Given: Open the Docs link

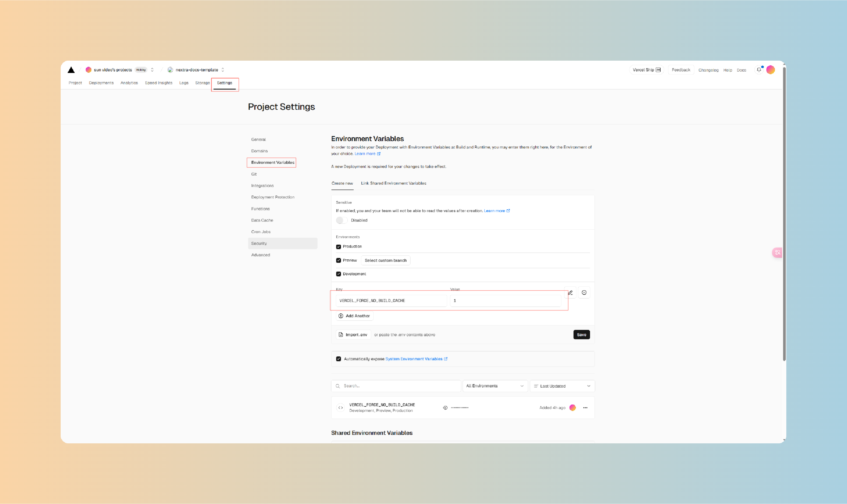Looking at the screenshot, I should pyautogui.click(x=741, y=70).
